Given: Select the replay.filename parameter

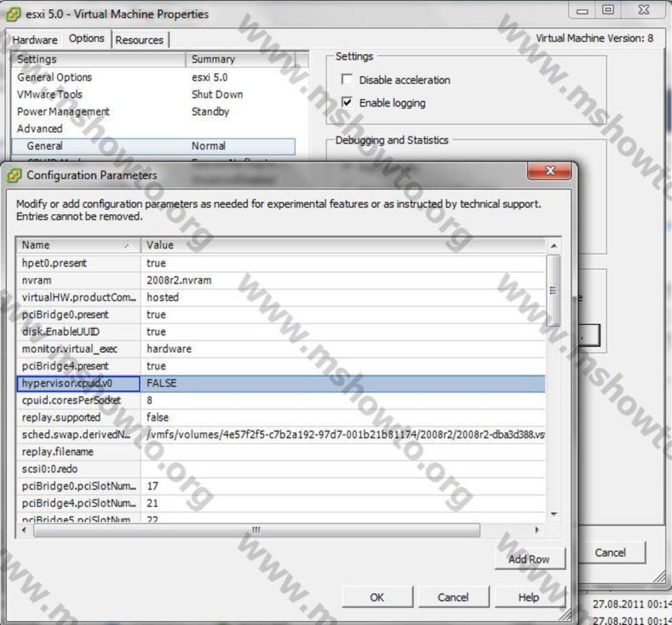Looking at the screenshot, I should click(79, 451).
